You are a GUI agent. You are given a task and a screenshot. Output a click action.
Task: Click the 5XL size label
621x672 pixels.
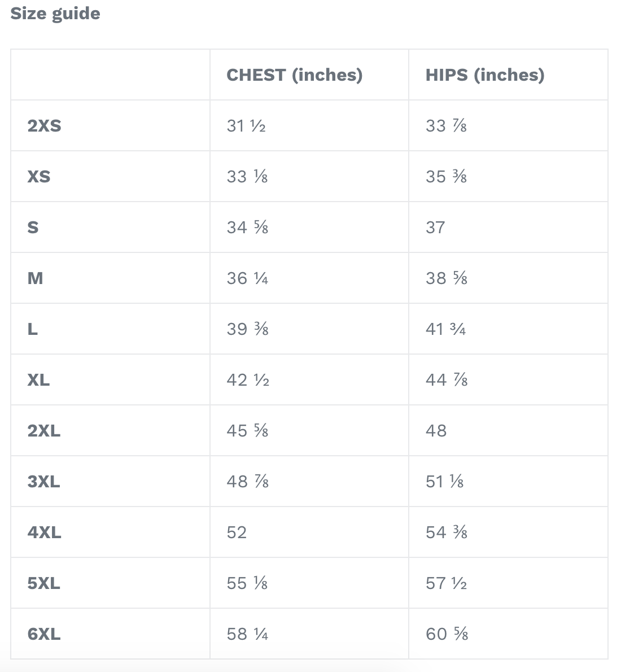tap(44, 583)
